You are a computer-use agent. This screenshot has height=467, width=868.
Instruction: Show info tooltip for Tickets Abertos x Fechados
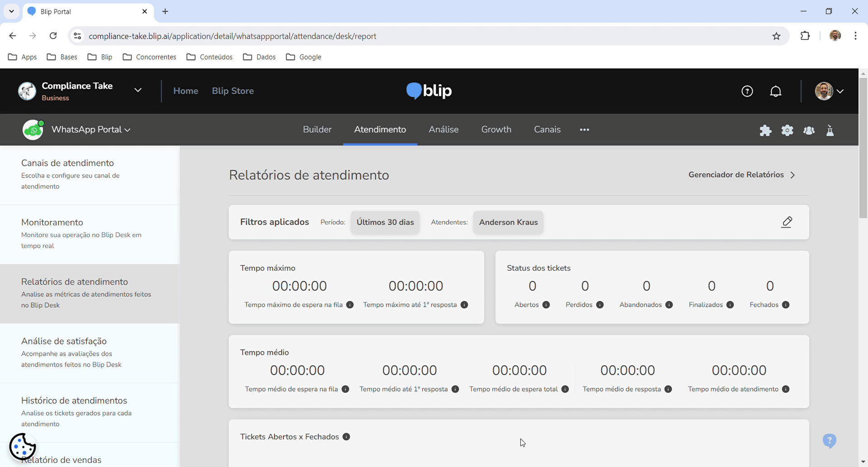click(x=346, y=436)
